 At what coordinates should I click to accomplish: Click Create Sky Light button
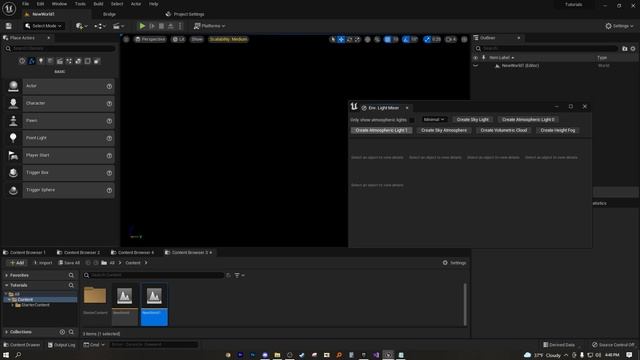click(x=472, y=120)
